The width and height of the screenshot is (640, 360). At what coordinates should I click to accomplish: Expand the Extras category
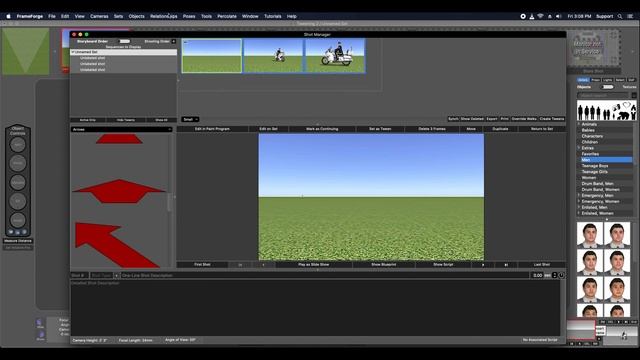(579, 148)
